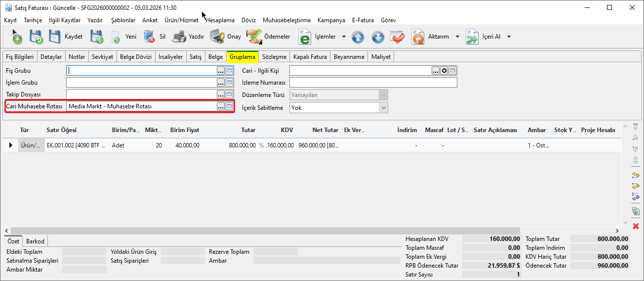Viewport: 644px width, 281px height.
Task: Open the Muhasebeleştirme menu
Action: click(x=286, y=20)
